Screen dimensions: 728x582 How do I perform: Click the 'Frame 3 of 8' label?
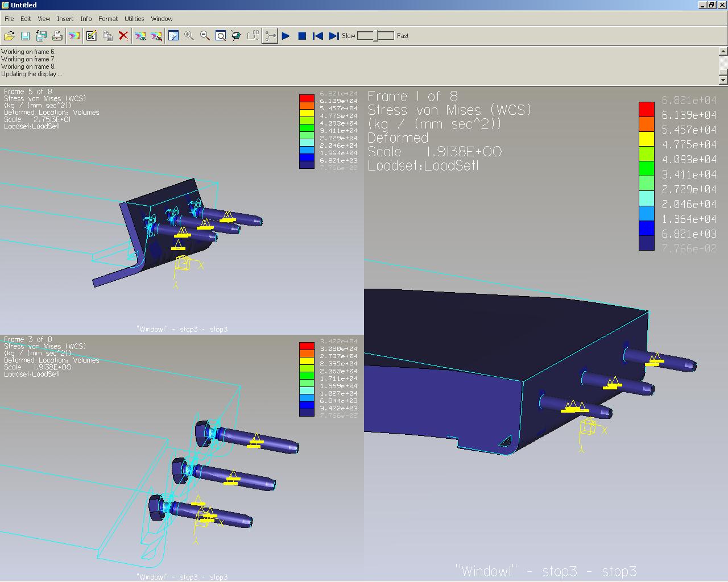(28, 339)
